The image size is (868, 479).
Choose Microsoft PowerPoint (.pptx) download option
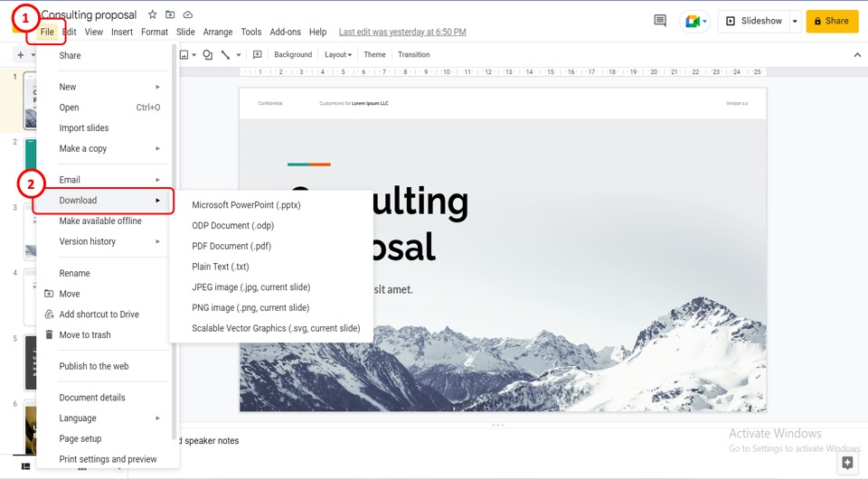(x=246, y=205)
